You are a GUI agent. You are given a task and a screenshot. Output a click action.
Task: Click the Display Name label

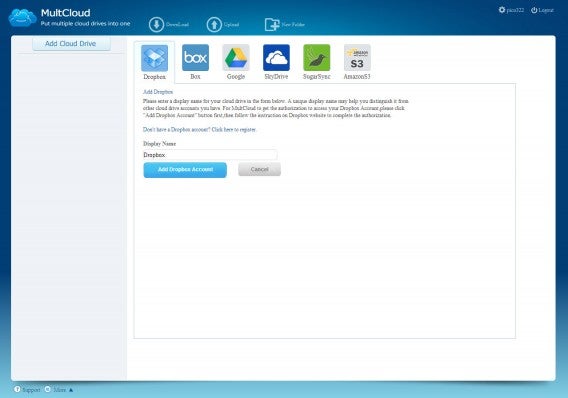pyautogui.click(x=159, y=144)
